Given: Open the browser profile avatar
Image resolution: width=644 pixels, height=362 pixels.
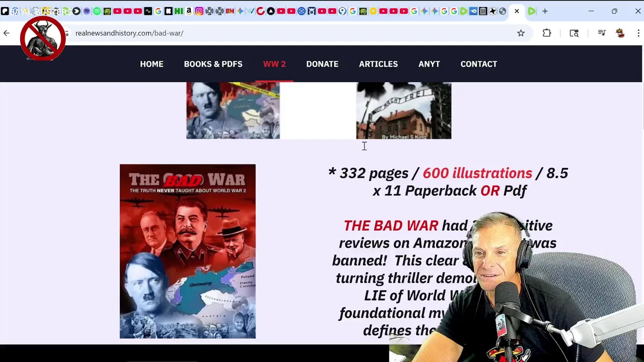Looking at the screenshot, I should [x=620, y=33].
